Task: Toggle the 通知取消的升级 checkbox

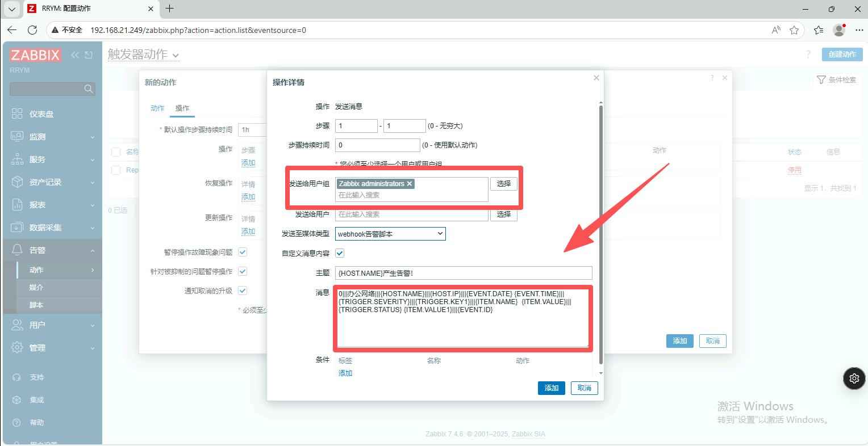Action: pyautogui.click(x=243, y=291)
